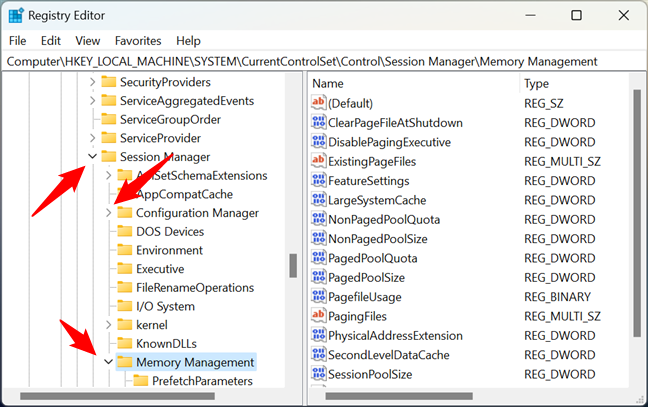Click the PagedPoolSize value icon
Image resolution: width=648 pixels, height=407 pixels.
(x=318, y=277)
